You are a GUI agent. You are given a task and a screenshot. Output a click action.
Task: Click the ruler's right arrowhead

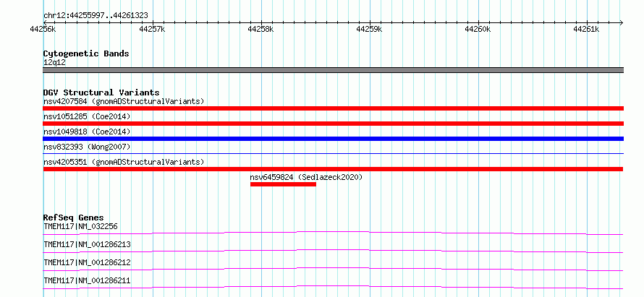pos(622,22)
